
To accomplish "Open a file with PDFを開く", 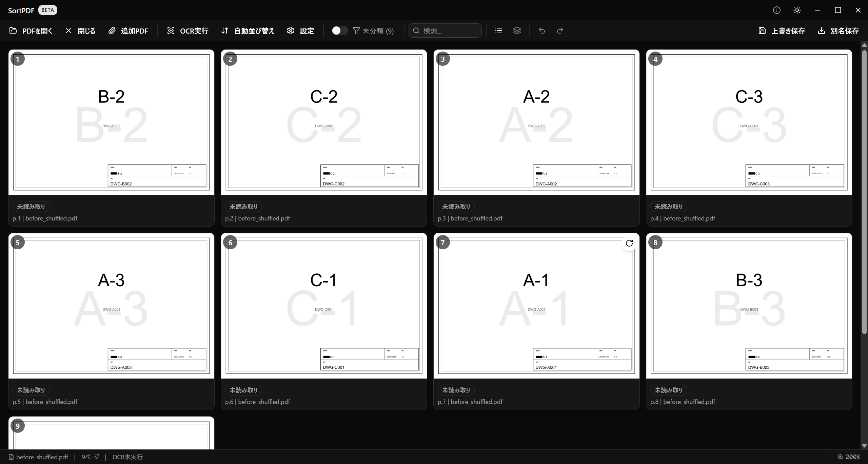I will click(31, 31).
